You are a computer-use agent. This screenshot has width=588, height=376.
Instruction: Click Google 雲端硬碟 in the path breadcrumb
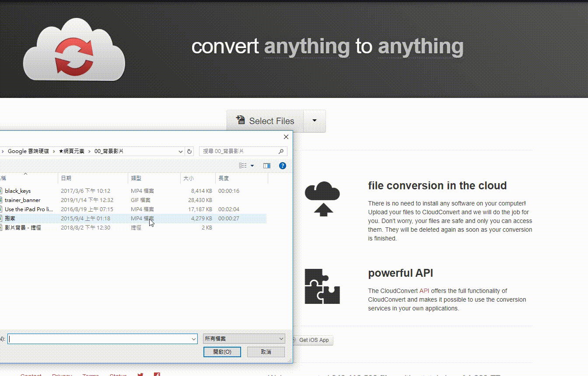click(x=28, y=151)
